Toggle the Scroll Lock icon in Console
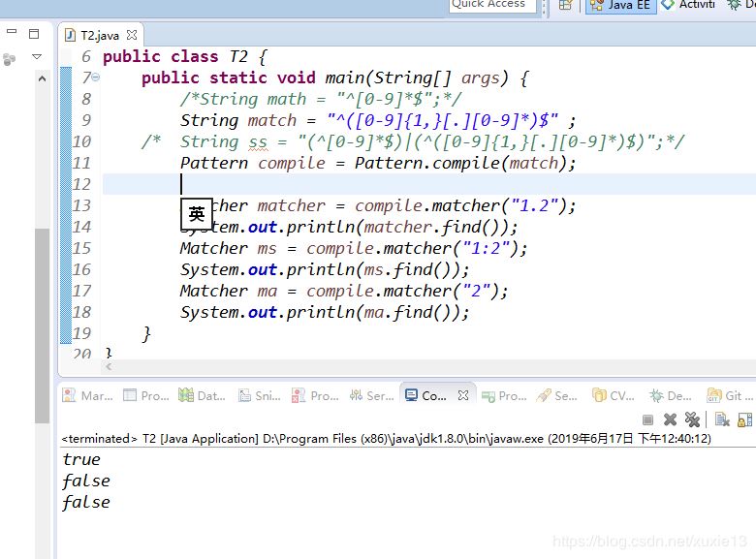This screenshot has height=559, width=756. tap(744, 419)
